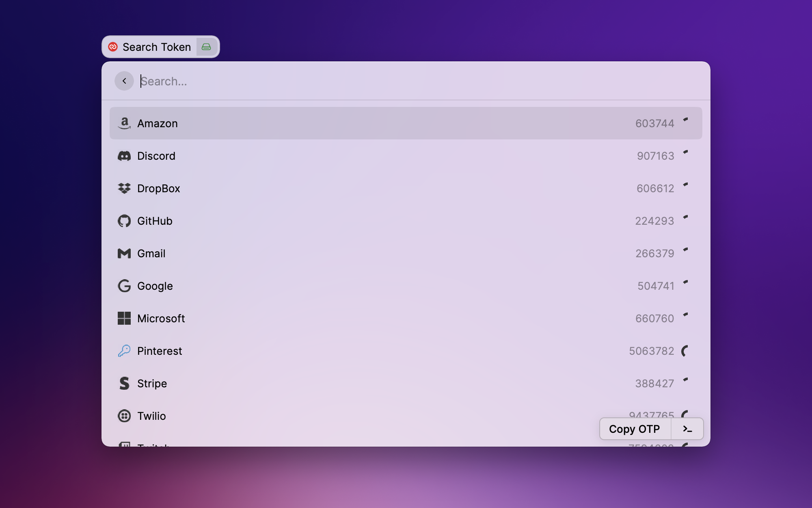Go back using the chevron button
812x508 pixels.
(x=124, y=81)
